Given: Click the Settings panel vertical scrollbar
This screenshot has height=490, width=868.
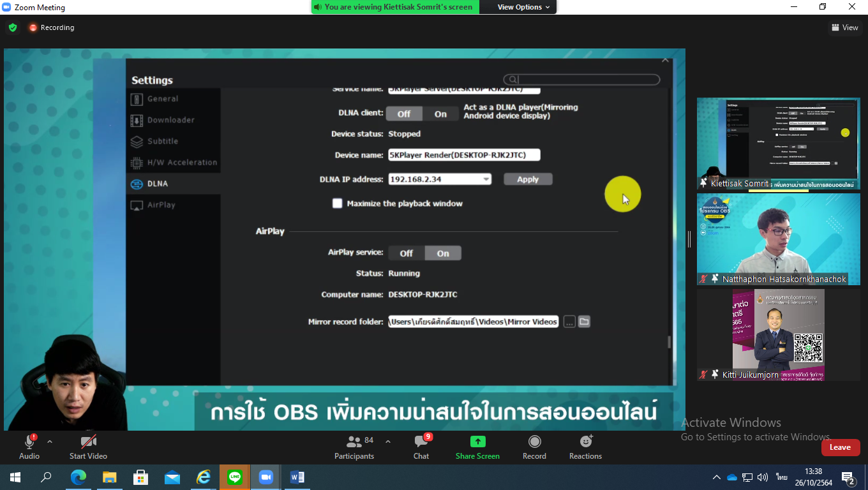Looking at the screenshot, I should 669,341.
